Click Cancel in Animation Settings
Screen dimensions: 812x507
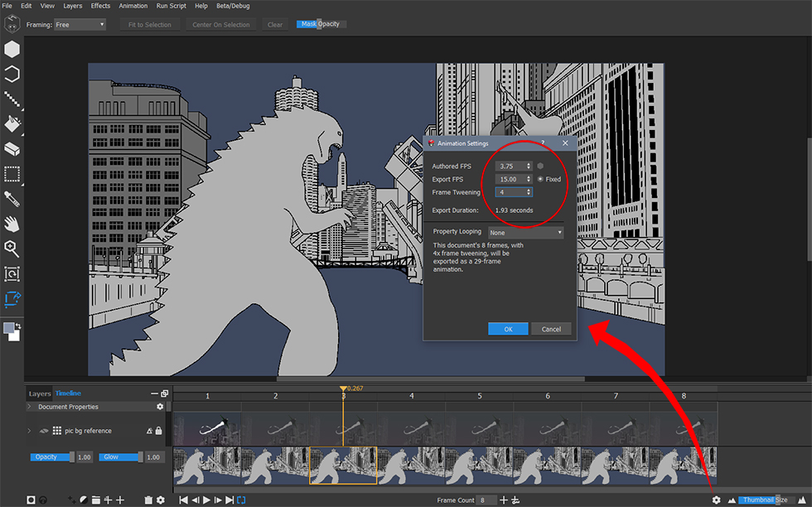(x=551, y=329)
